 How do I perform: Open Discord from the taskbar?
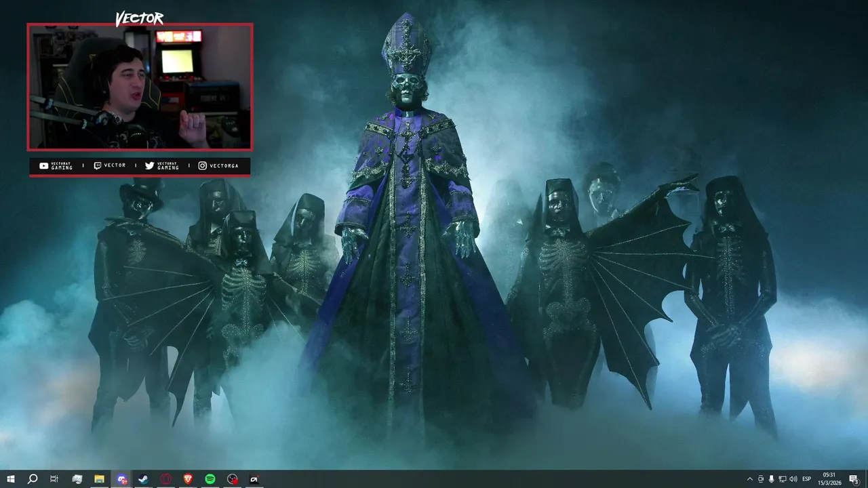pos(121,479)
